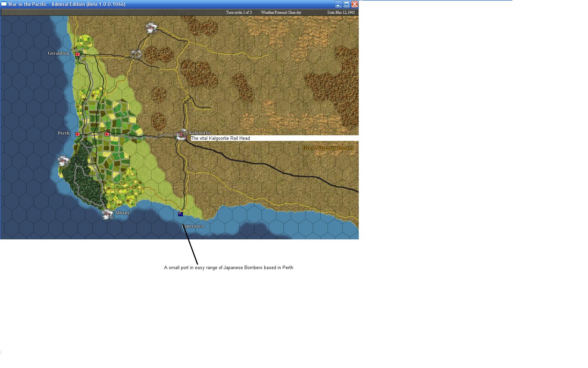Select the Australian flag base near Esperance
Viewport: 588px width, 368px height.
[181, 214]
